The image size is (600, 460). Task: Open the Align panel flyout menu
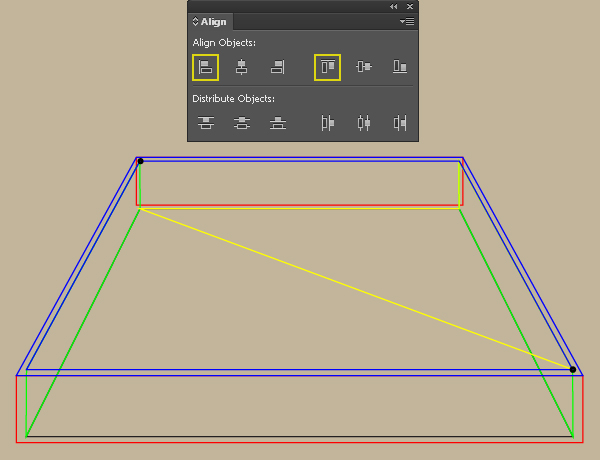click(407, 21)
